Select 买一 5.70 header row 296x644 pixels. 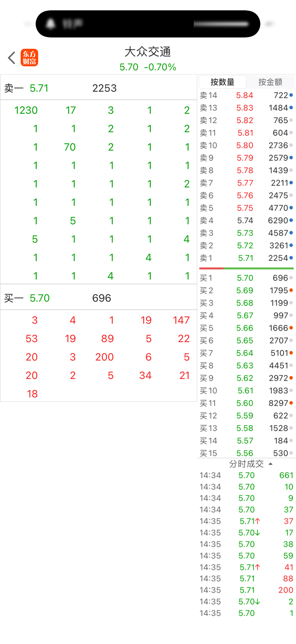click(x=99, y=298)
